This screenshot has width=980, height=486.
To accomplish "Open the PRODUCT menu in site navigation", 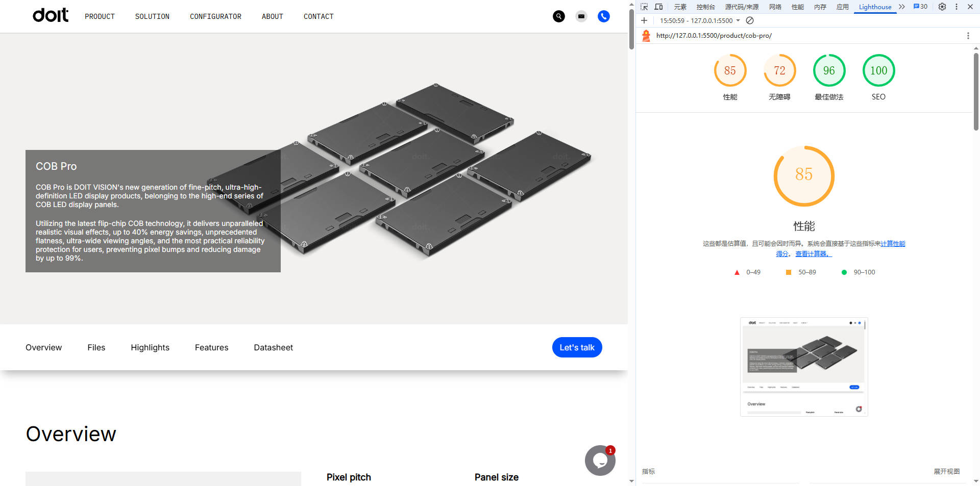I will (100, 16).
